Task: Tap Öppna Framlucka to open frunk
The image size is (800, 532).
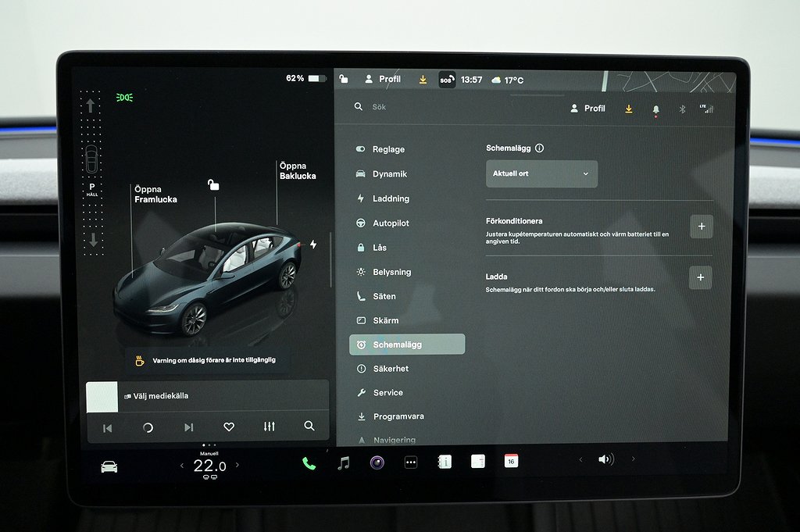Action: (x=155, y=195)
